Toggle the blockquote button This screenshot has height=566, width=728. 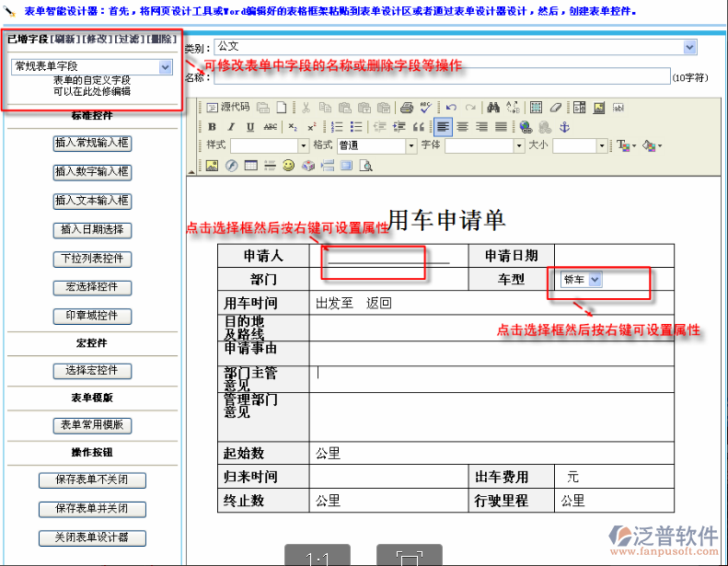pyautogui.click(x=419, y=127)
